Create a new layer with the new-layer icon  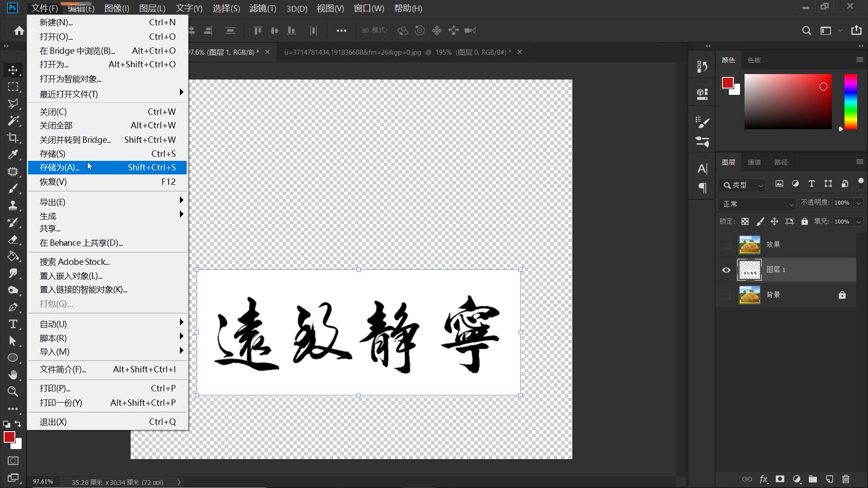[x=829, y=479]
